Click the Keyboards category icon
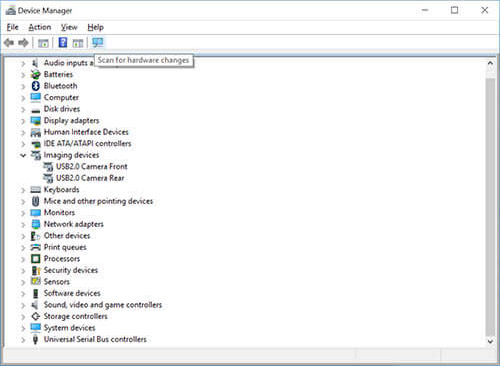This screenshot has height=366, width=500. point(36,190)
